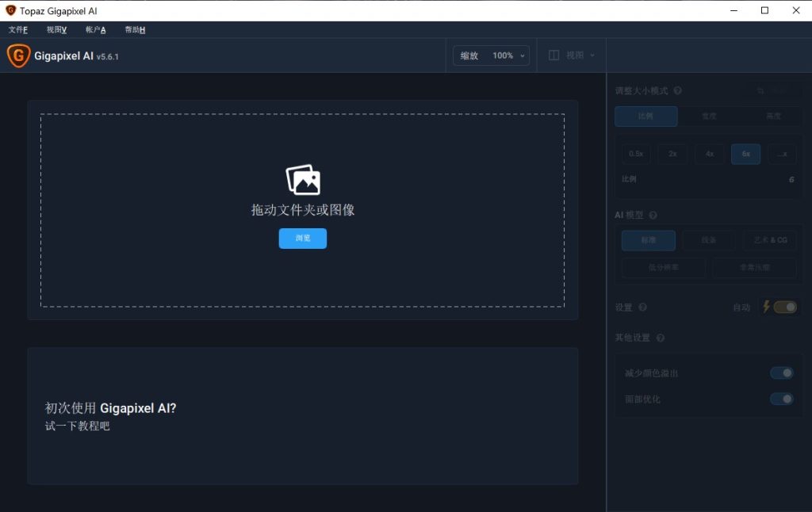This screenshot has width=812, height=512.
Task: Click the 初次使用 Gigapixel AI? heading
Action: 110,408
